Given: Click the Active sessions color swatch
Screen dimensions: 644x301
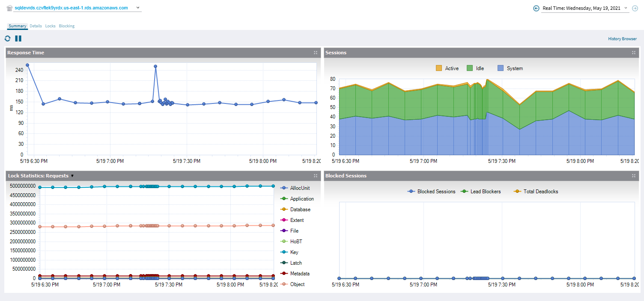Looking at the screenshot, I should click(x=438, y=68).
